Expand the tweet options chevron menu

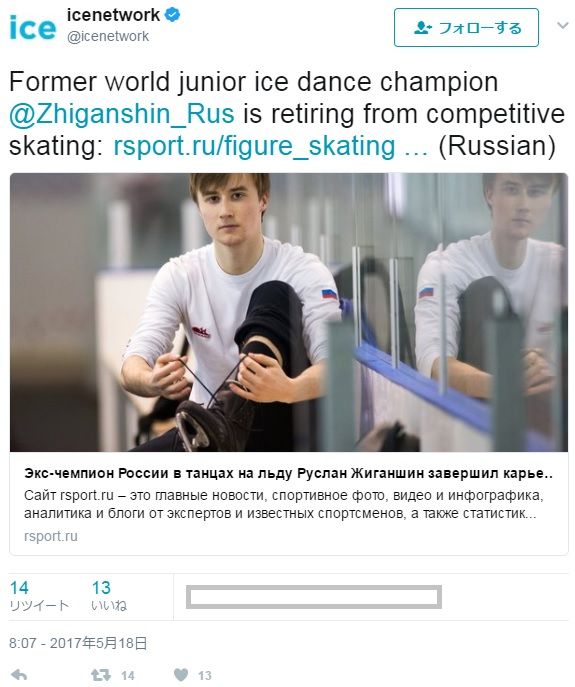coord(562,25)
